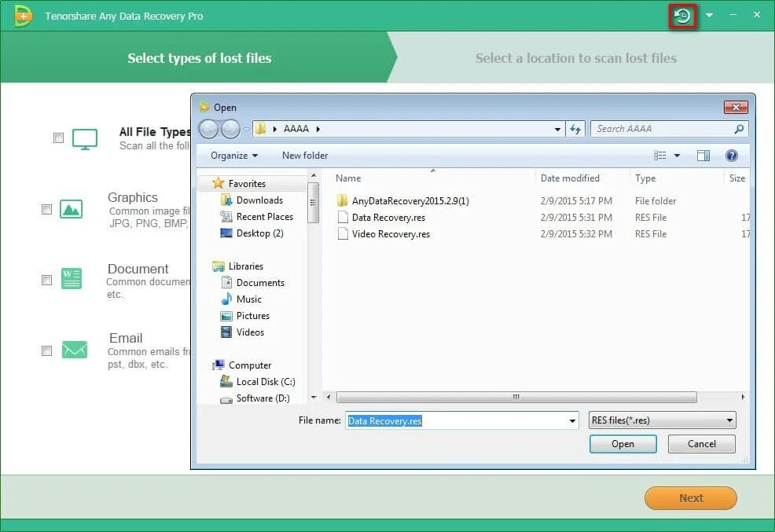Show the preview pane
775x532 pixels.
703,156
